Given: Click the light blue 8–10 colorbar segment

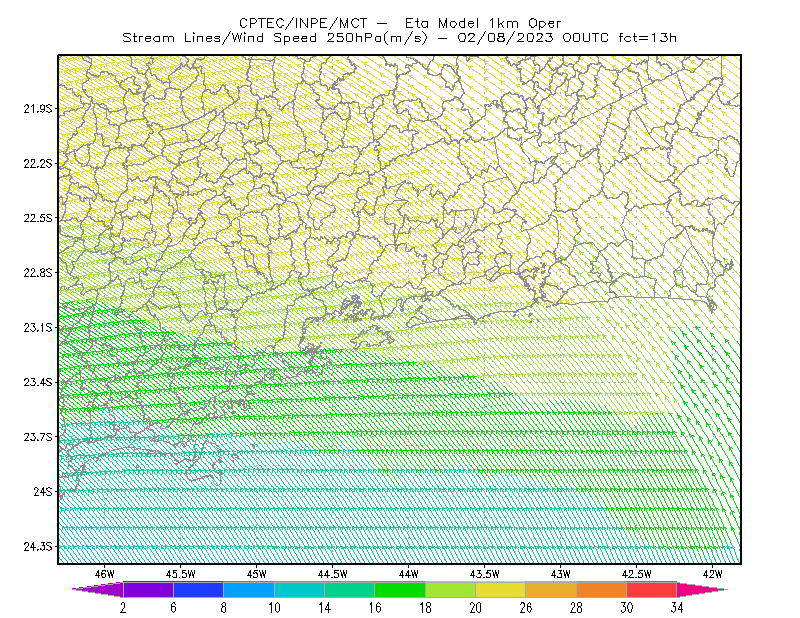Looking at the screenshot, I should point(249,589).
